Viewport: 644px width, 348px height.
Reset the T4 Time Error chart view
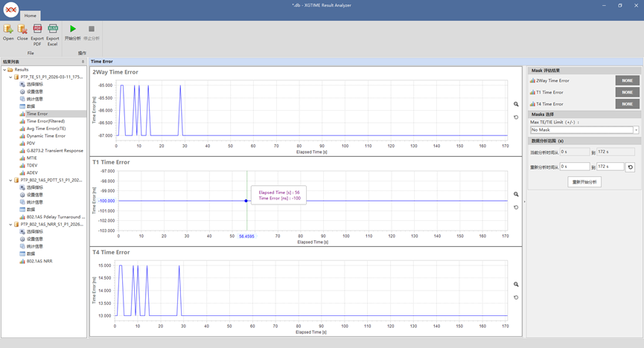[516, 297]
